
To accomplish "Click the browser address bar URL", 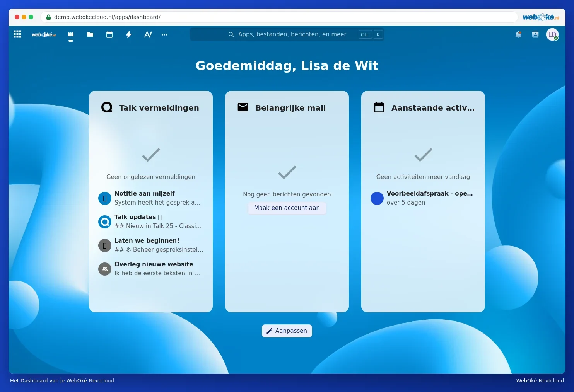I will 107,17.
